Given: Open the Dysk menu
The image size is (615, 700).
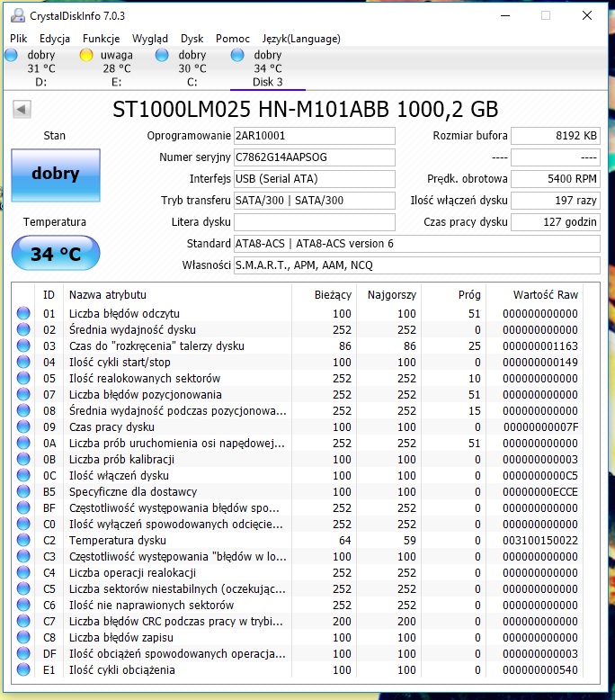Looking at the screenshot, I should [192, 39].
